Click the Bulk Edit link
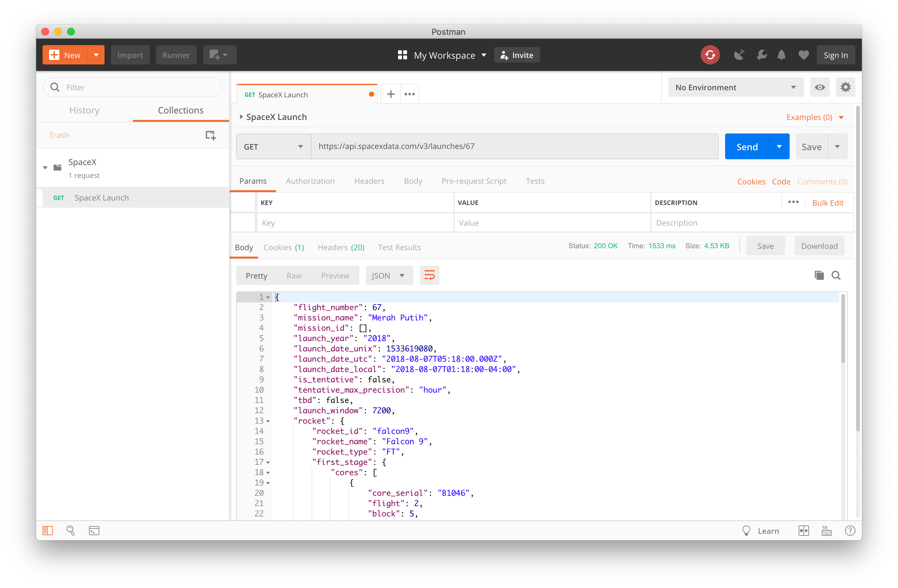The height and width of the screenshot is (588, 898). 827,203
